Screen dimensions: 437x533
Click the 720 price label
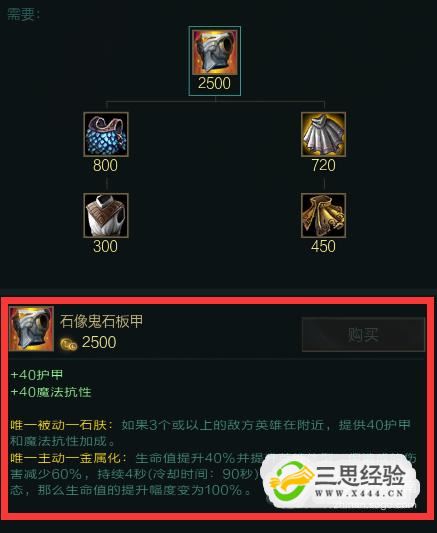[324, 165]
